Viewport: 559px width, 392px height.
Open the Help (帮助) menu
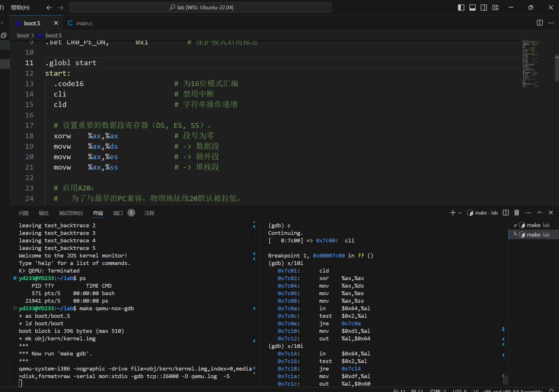click(20, 8)
